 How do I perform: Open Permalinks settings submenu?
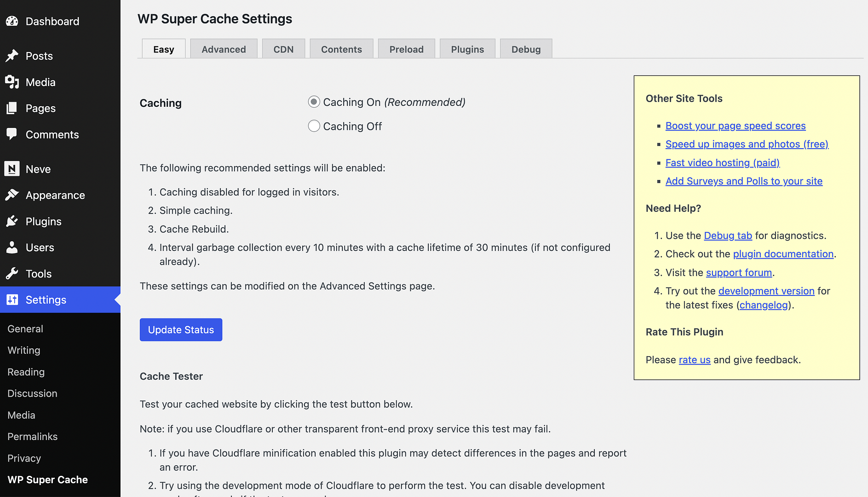coord(33,436)
